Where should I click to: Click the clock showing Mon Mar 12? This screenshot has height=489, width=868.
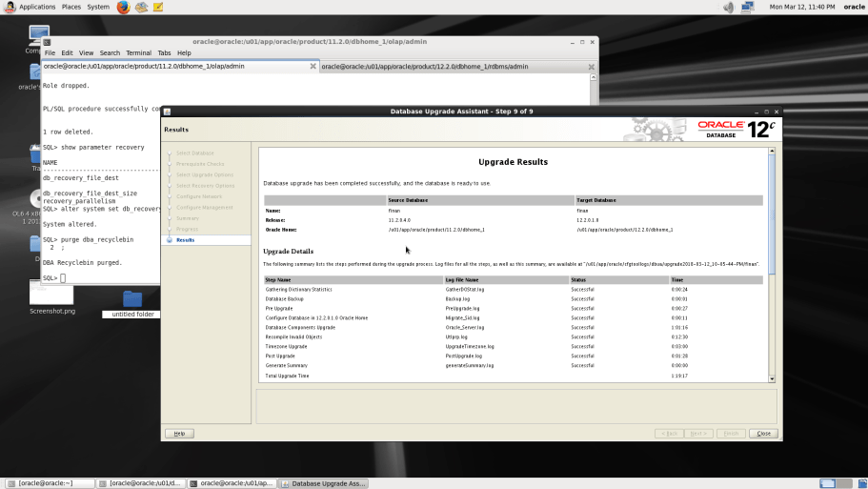click(801, 7)
